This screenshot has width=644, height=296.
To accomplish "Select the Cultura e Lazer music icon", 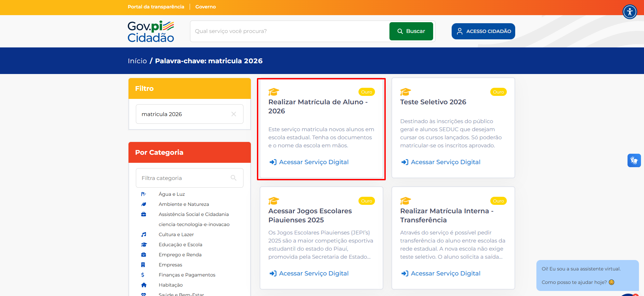I will [x=144, y=234].
